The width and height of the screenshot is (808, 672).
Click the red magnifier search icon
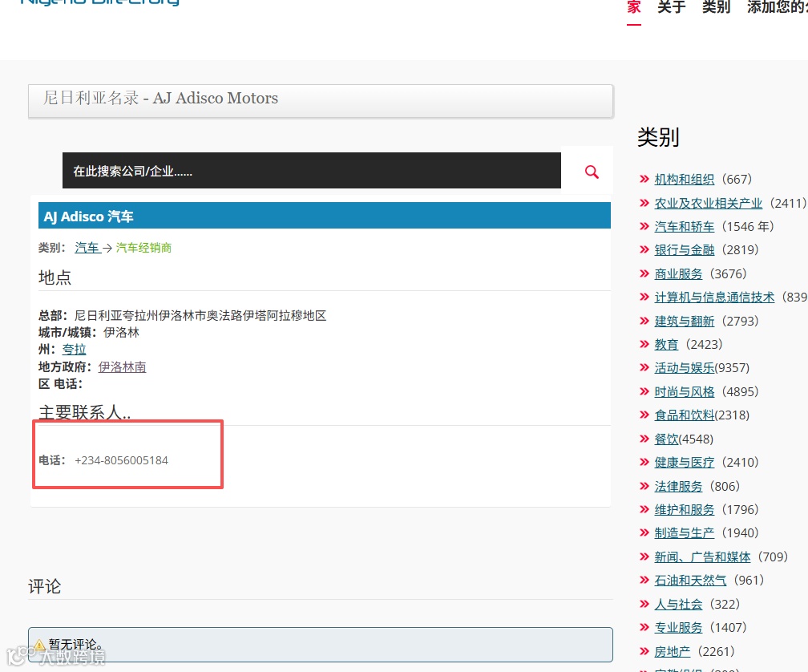point(592,172)
